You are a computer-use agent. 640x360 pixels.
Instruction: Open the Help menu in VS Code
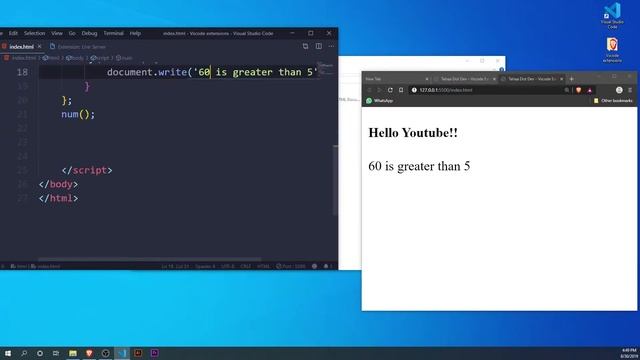pos(135,33)
